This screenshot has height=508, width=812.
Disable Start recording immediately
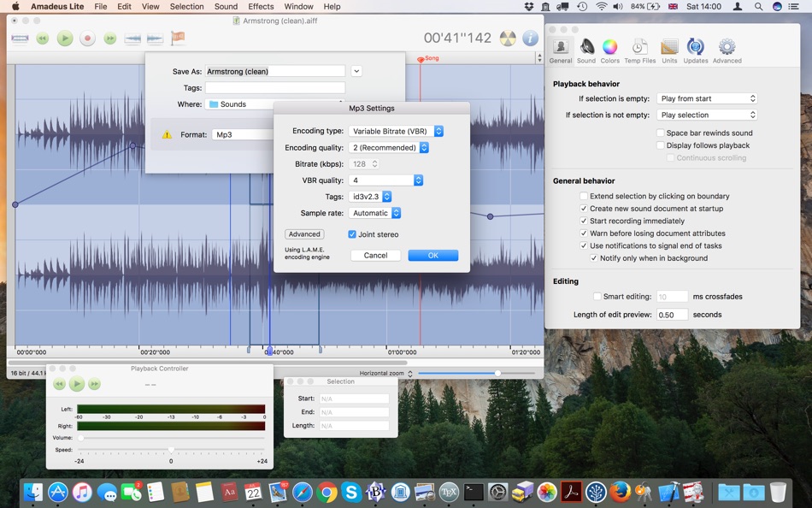point(585,220)
